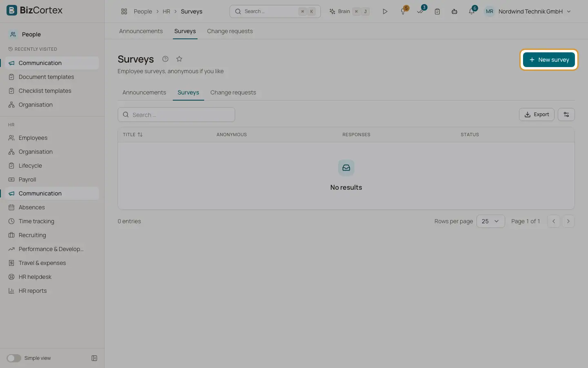588x368 pixels.
Task: Collapse the sidebar with the panel icon
Action: pyautogui.click(x=94, y=358)
